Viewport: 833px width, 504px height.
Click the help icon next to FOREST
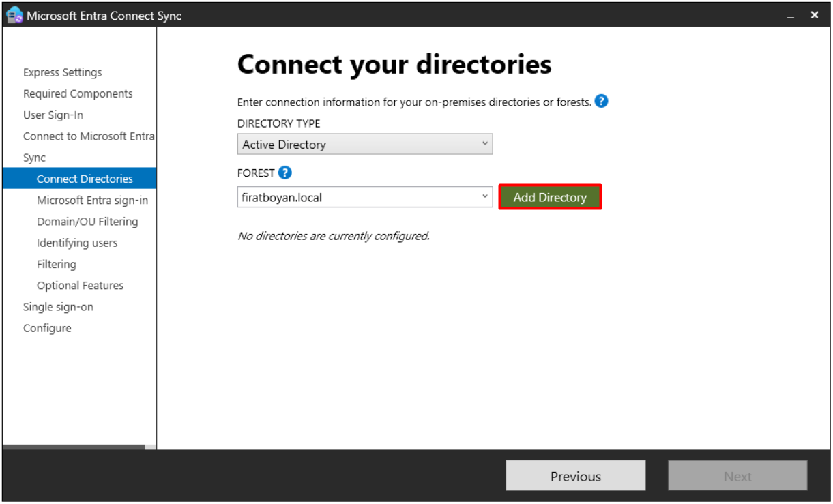pos(285,173)
